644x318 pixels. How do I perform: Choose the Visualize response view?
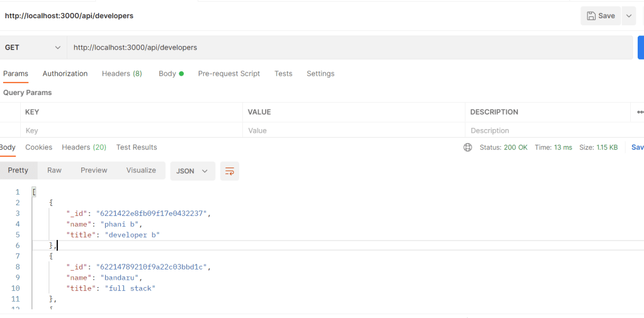pos(141,171)
